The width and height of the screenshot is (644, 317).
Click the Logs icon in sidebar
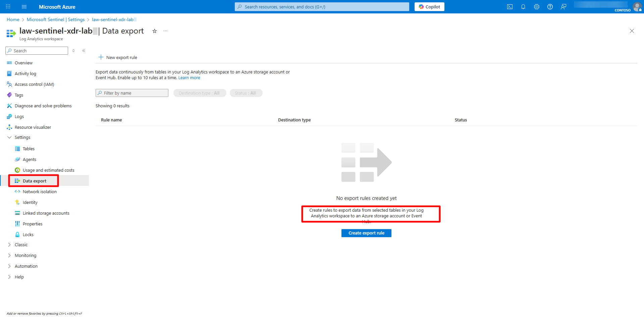[9, 116]
